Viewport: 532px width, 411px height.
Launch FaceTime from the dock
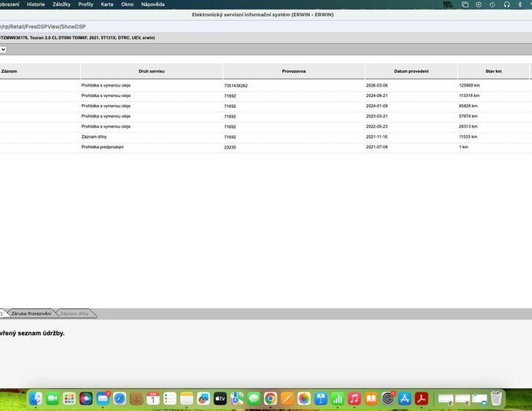(52, 399)
